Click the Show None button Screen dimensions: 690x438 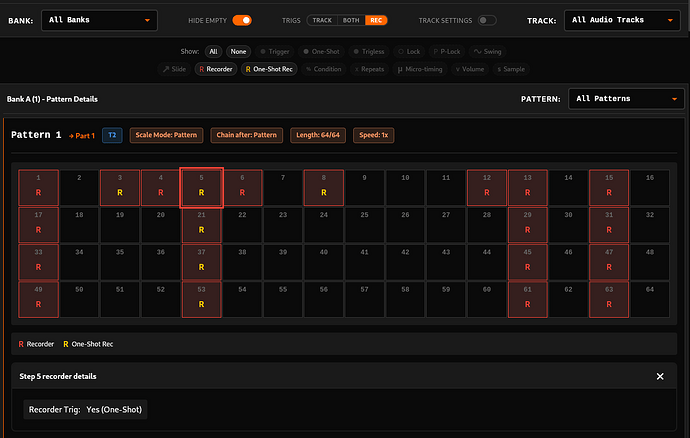click(238, 52)
